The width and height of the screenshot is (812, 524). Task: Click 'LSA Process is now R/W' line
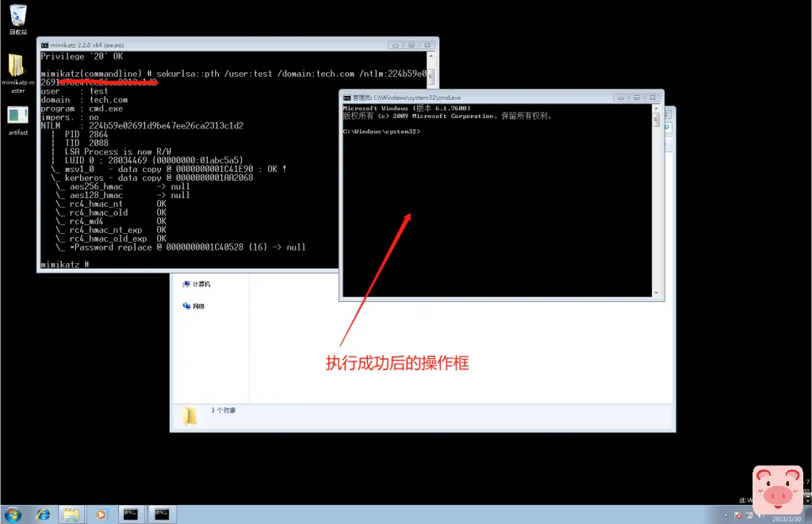(x=117, y=152)
